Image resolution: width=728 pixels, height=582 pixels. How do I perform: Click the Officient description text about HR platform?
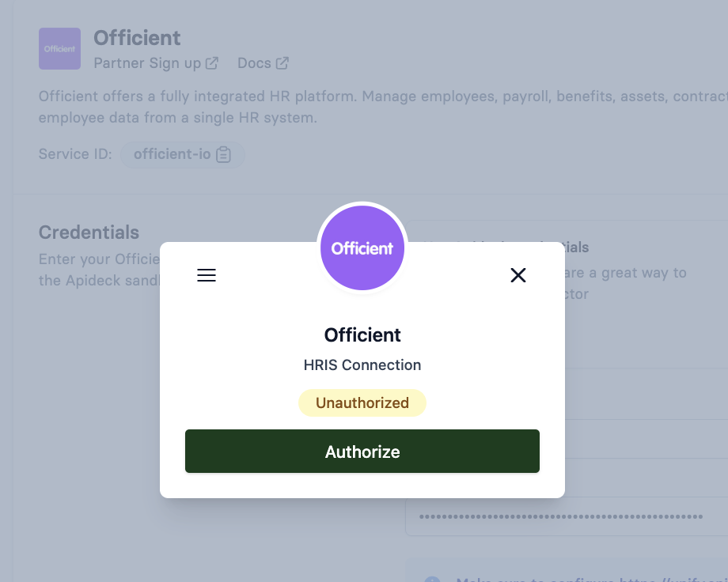click(x=317, y=107)
